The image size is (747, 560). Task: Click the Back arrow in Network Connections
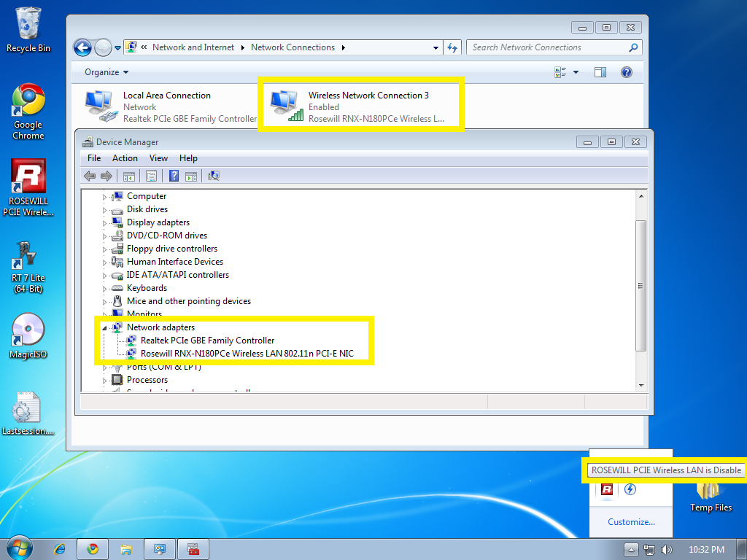tap(83, 47)
